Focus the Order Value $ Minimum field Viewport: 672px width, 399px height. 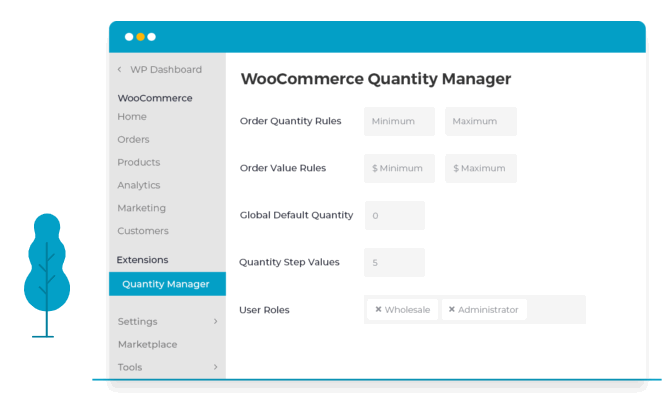tap(399, 168)
